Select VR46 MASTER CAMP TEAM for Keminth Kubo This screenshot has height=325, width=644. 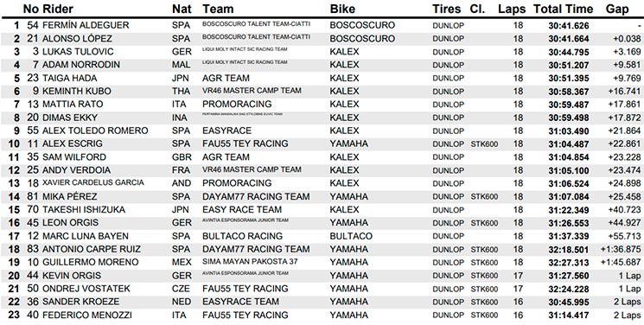tap(252, 91)
